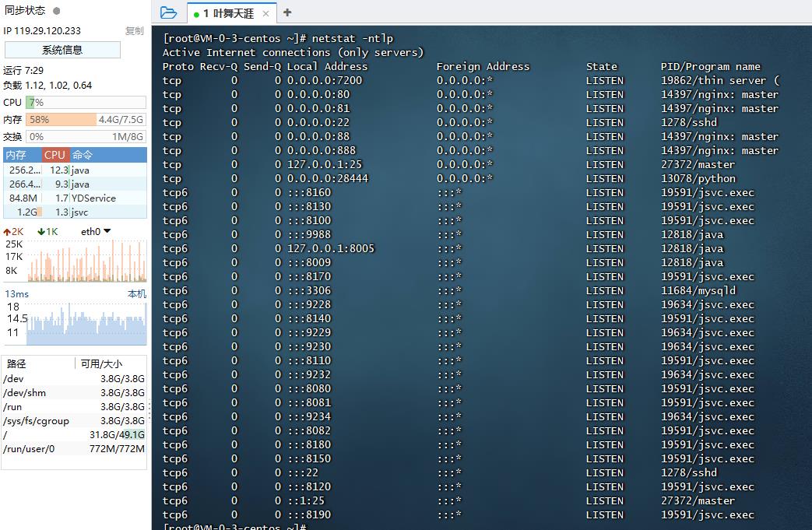The width and height of the screenshot is (812, 530).
Task: Sort processes by 命令 column
Action: (x=107, y=155)
